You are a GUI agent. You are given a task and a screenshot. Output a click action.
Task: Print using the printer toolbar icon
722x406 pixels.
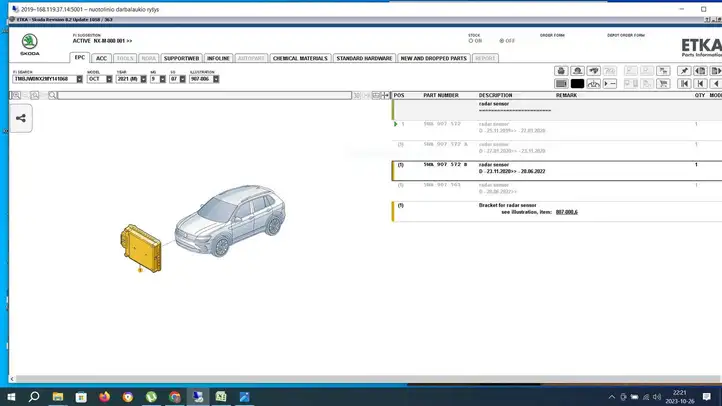tap(561, 71)
